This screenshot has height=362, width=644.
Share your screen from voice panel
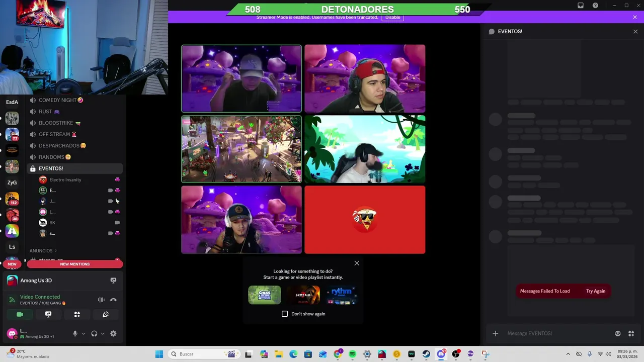pyautogui.click(x=48, y=314)
